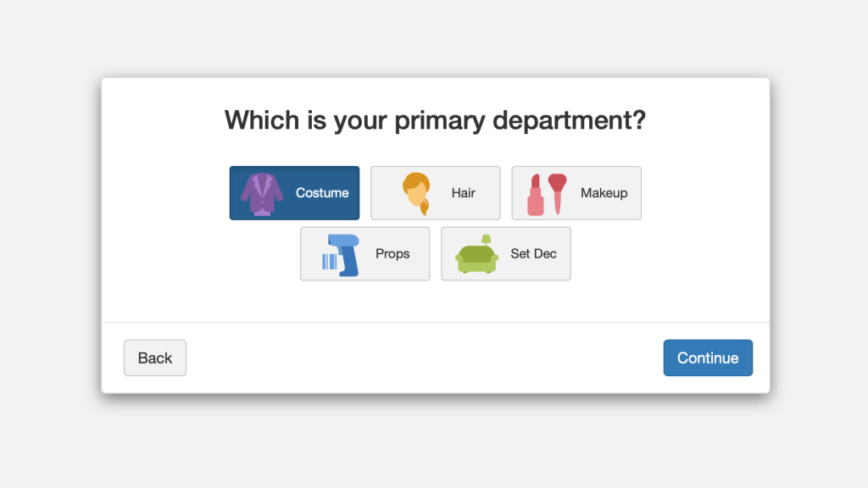Screen dimensions: 868x488
Task: Click the 'Which is your primary department?' heading
Action: 435,119
